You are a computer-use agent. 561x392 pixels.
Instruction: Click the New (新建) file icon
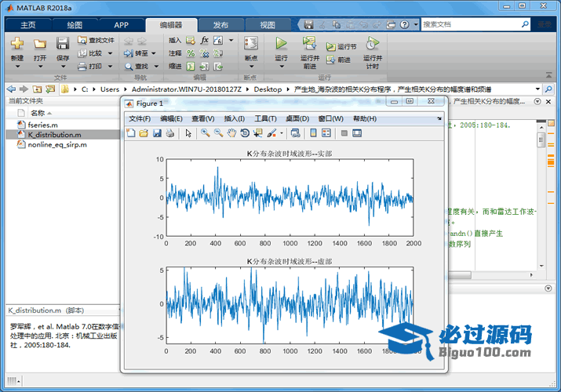pos(17,43)
